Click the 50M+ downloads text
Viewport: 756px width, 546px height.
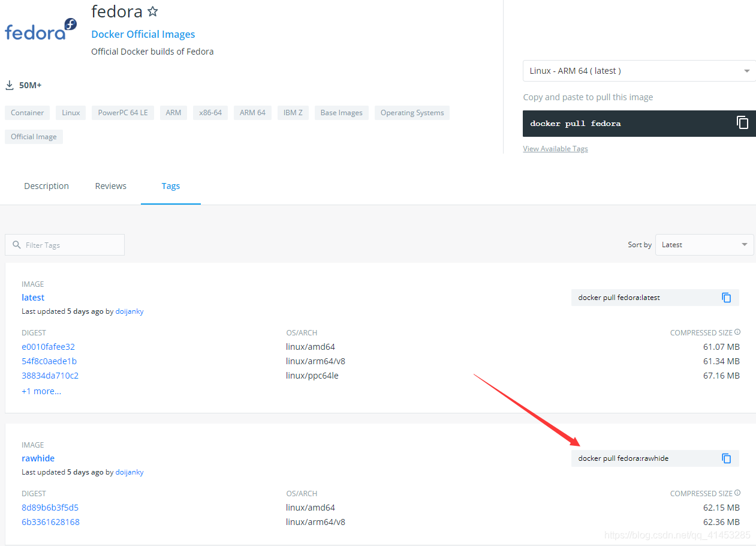[31, 85]
